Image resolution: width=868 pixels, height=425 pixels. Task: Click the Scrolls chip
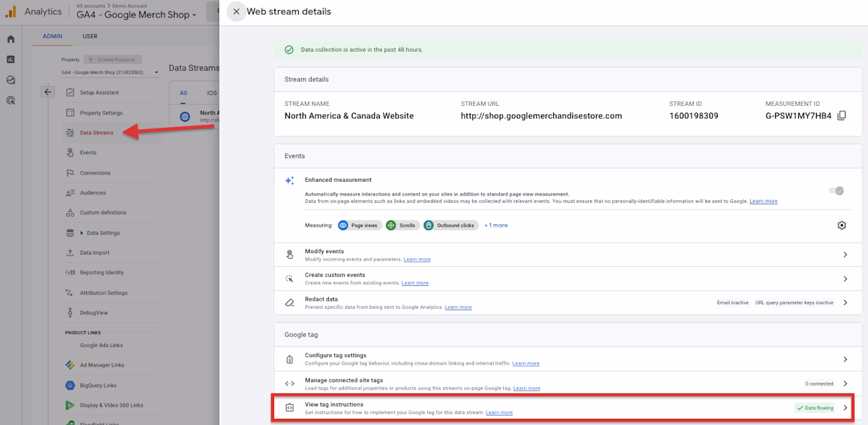click(401, 225)
